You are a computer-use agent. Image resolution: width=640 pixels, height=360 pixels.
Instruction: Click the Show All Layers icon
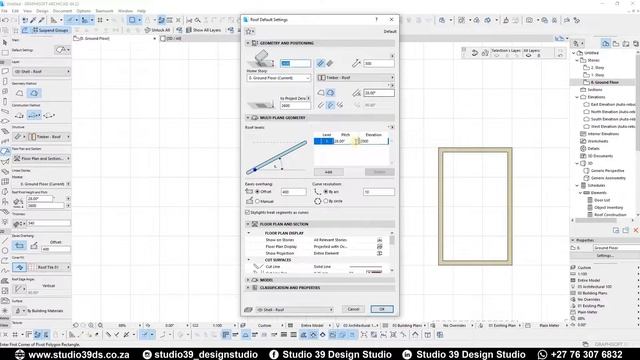(x=189, y=30)
